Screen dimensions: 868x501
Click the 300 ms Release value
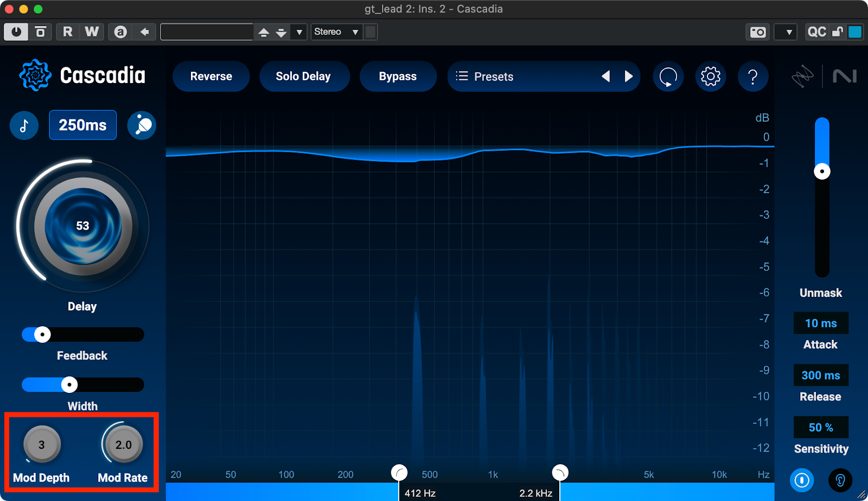821,375
